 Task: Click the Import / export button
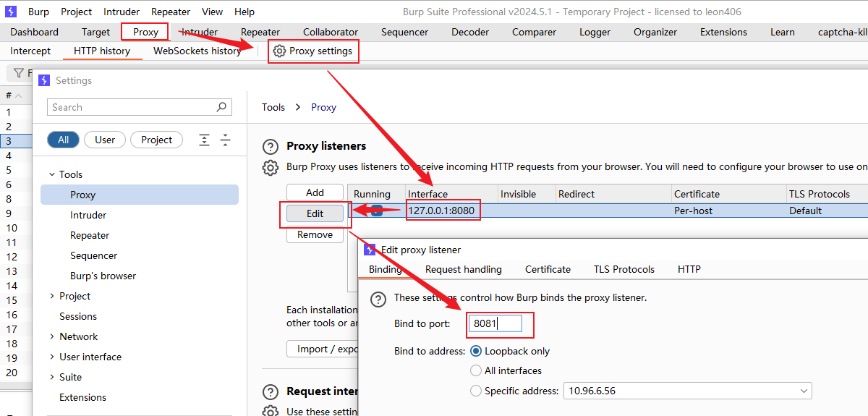323,349
